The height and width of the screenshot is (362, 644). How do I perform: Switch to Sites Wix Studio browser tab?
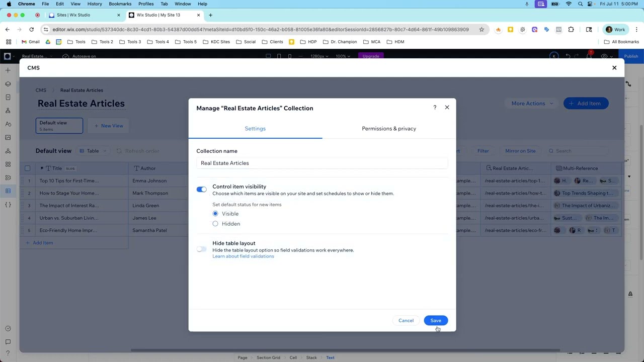pyautogui.click(x=83, y=15)
